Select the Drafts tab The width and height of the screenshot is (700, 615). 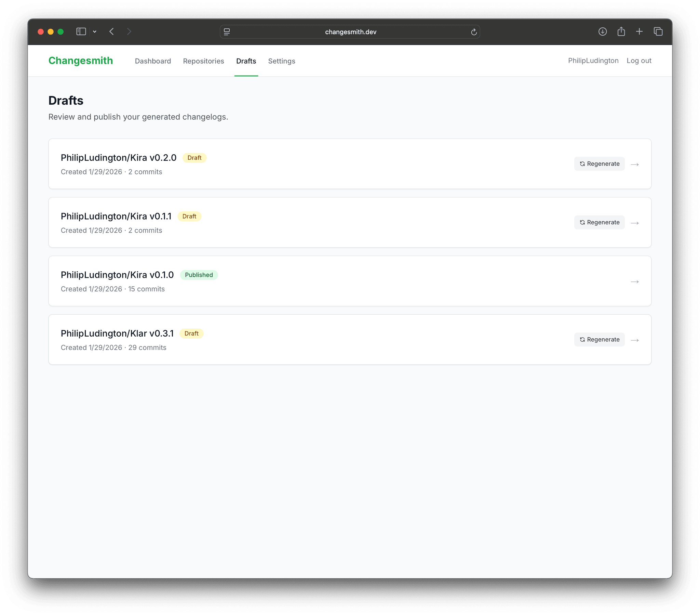click(x=246, y=61)
